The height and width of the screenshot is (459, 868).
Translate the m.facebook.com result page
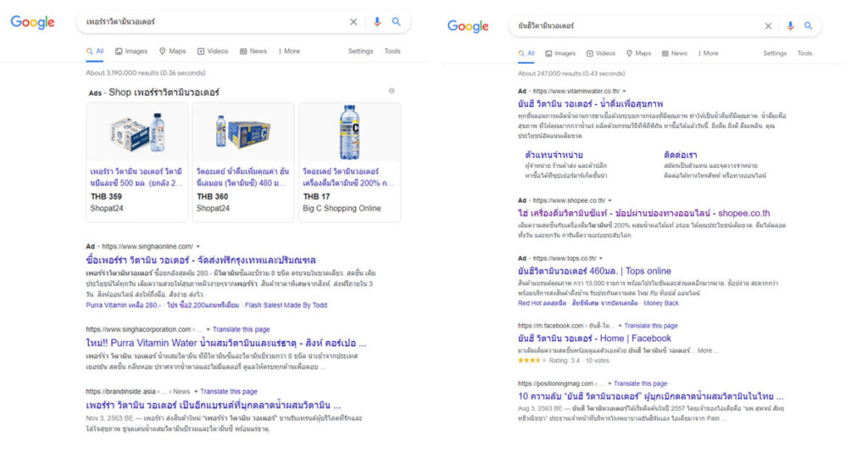(x=651, y=326)
